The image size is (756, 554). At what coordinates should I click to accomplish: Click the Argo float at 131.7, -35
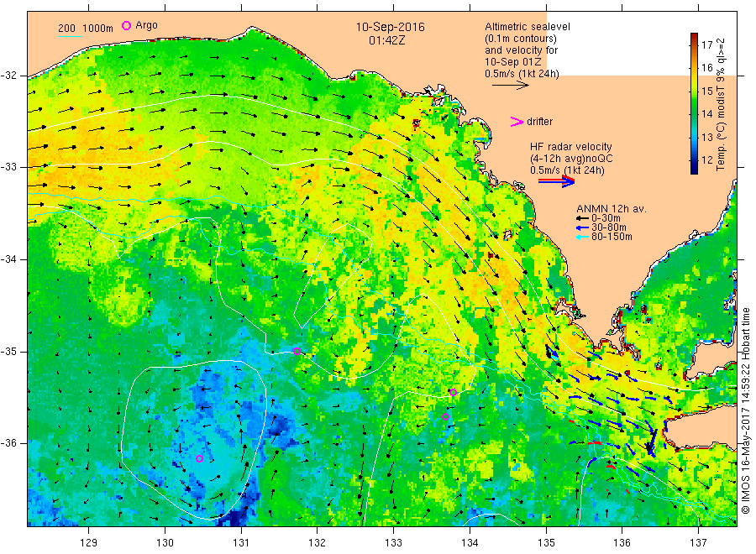pyautogui.click(x=297, y=351)
